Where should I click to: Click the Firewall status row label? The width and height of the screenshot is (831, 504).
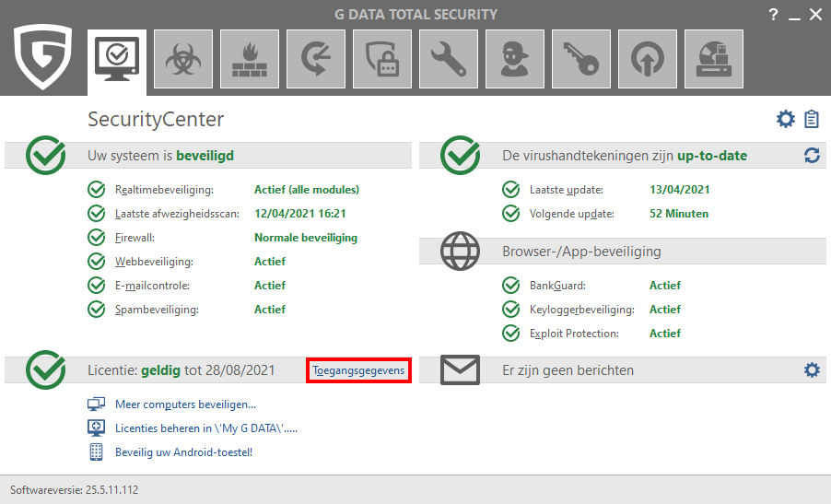click(135, 238)
